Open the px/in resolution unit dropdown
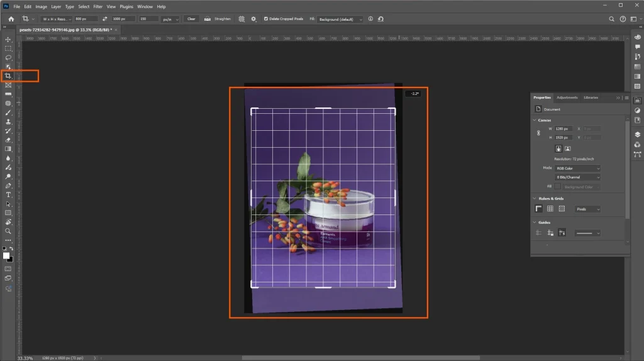This screenshot has width=644, height=361. (170, 19)
